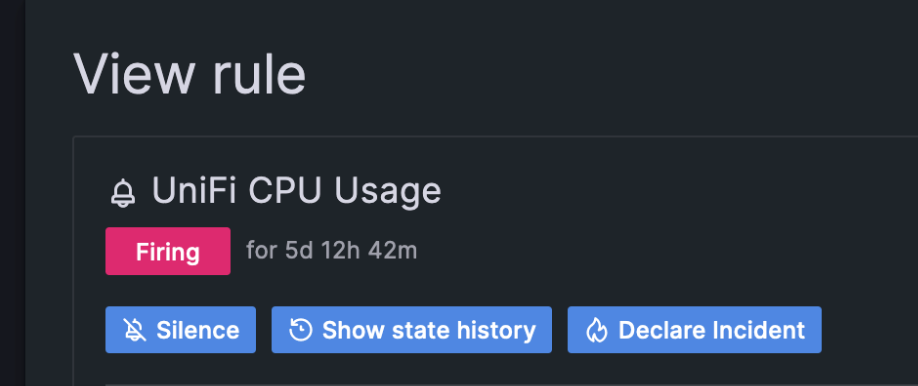Click the UniFi CPU Usage rule title
The width and height of the screenshot is (918, 386).
click(x=296, y=191)
